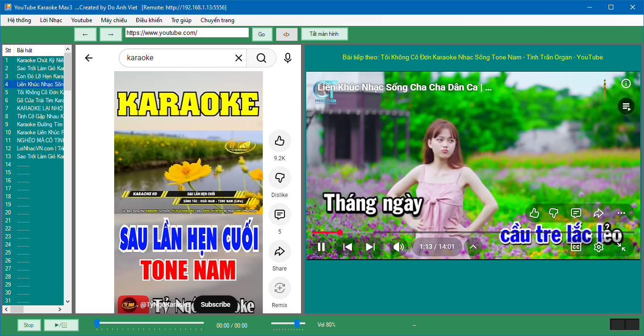Like the Shorts video with 9.2K likes

click(x=280, y=141)
